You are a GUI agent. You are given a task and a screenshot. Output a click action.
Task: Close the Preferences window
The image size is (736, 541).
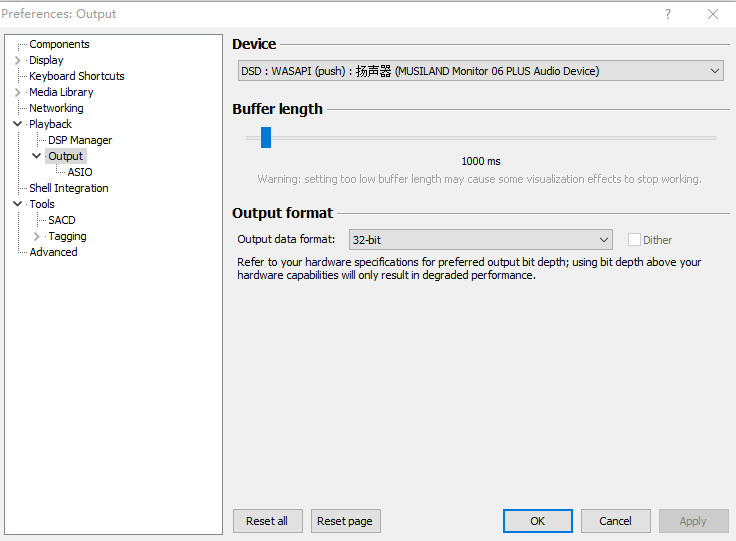pos(713,14)
